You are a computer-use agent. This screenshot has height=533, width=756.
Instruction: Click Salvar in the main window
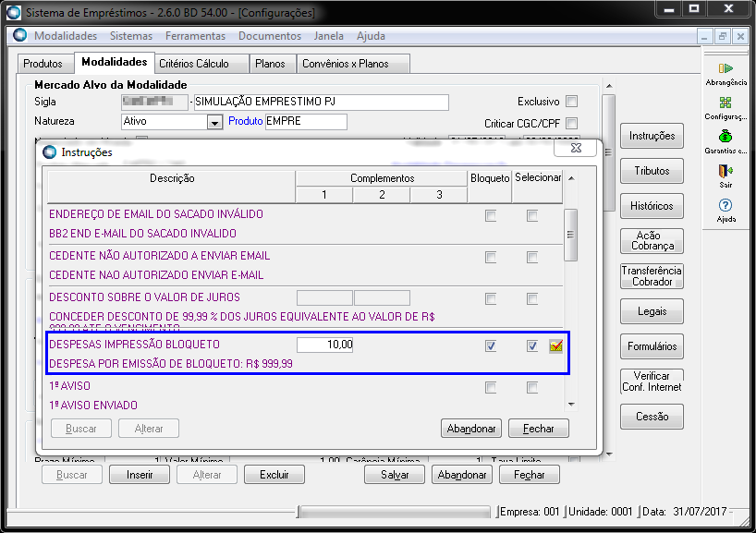click(395, 475)
